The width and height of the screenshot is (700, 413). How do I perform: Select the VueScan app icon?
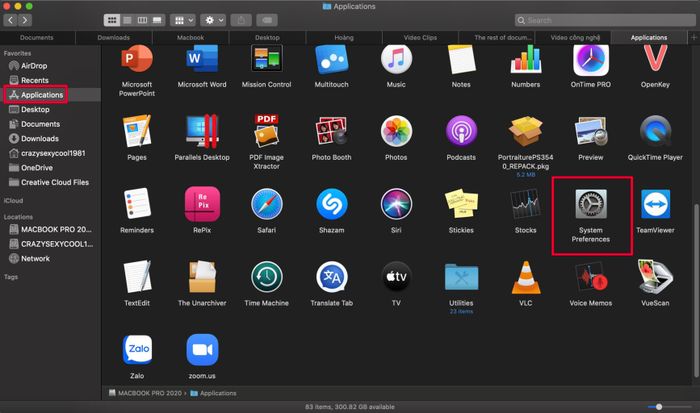pyautogui.click(x=655, y=277)
